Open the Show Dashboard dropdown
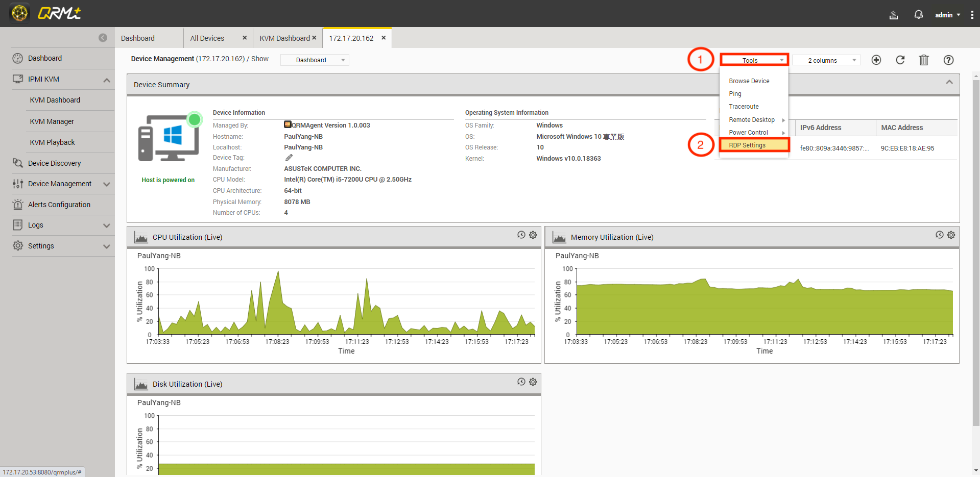The width and height of the screenshot is (980, 477). pyautogui.click(x=315, y=60)
